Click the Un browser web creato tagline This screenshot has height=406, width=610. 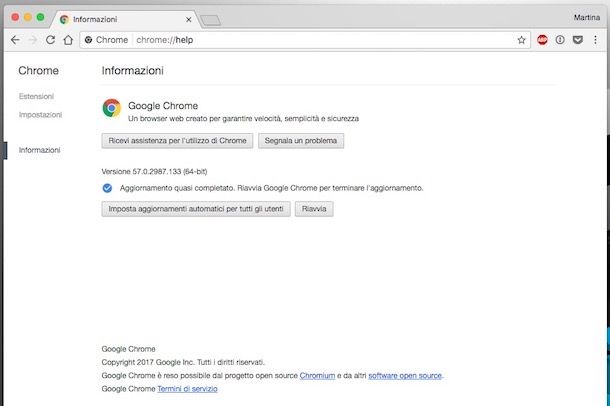(x=244, y=119)
